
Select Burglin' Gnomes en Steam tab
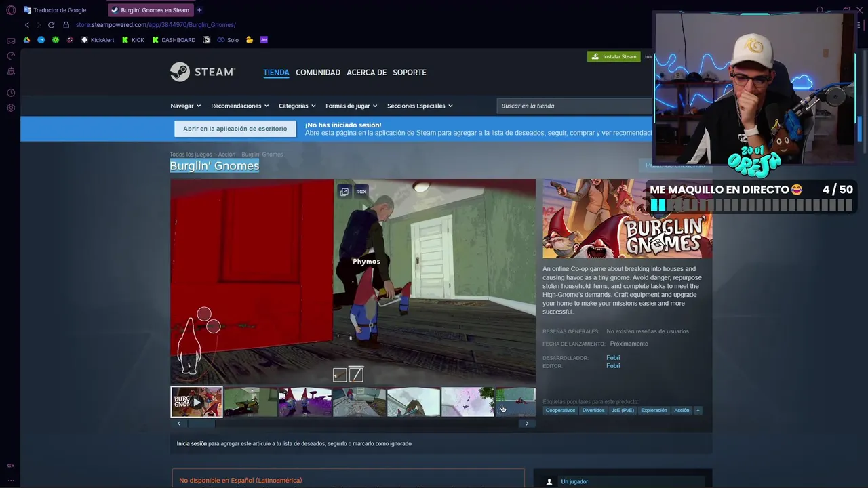tap(151, 10)
